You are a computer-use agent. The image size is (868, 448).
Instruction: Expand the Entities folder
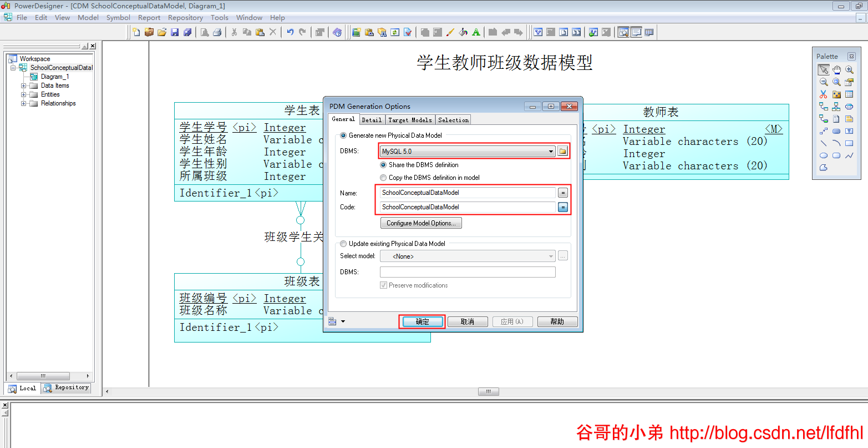[24, 94]
